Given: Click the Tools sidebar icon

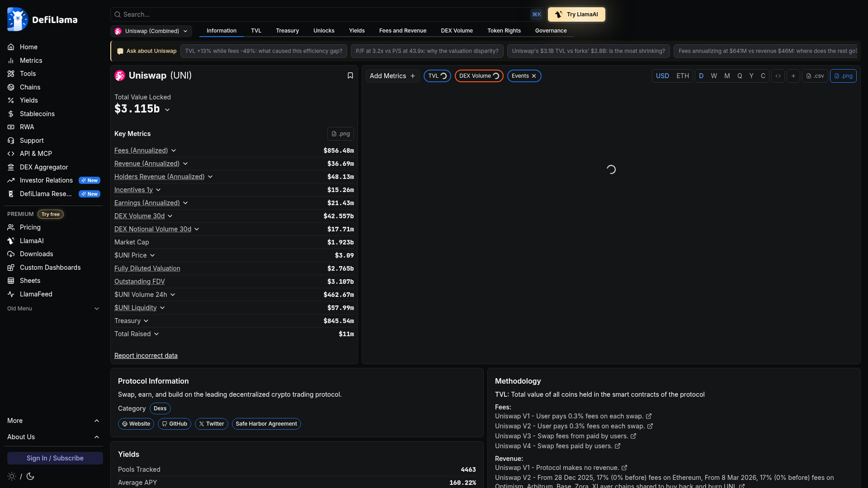Looking at the screenshot, I should [11, 74].
